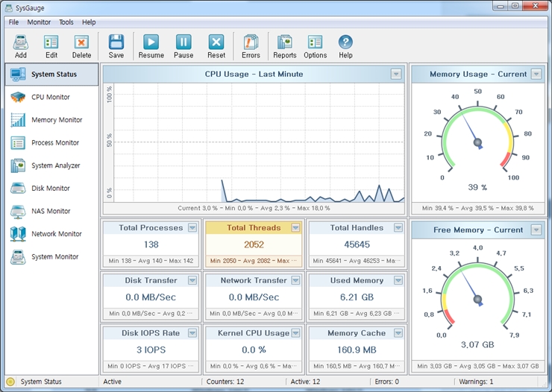Reset counters with the Reset icon

[216, 42]
